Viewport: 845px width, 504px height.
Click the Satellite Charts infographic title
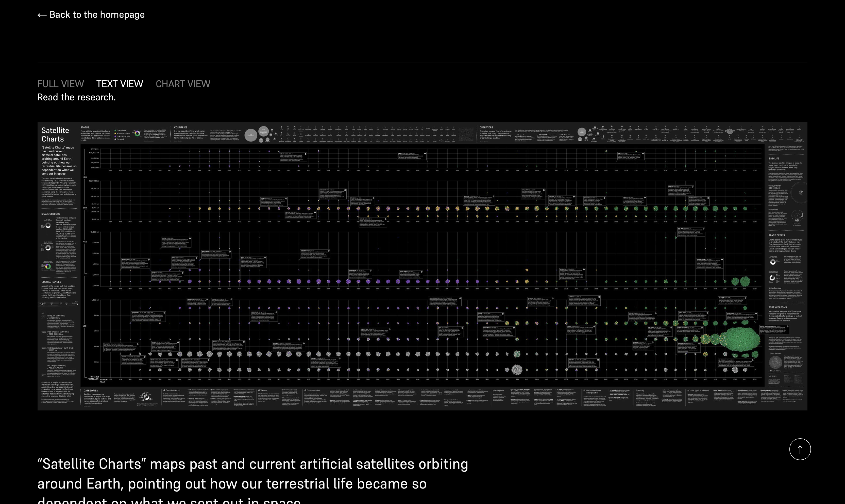[x=55, y=134]
